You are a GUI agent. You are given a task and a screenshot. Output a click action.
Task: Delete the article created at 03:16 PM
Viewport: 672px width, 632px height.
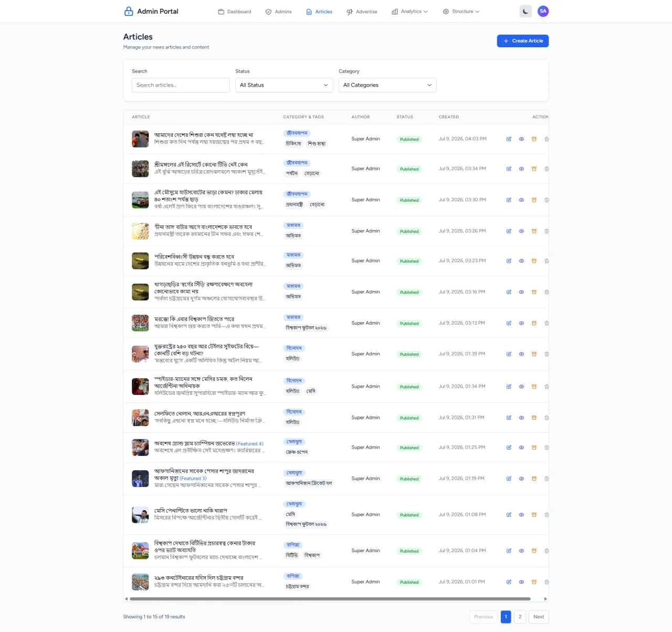point(547,292)
